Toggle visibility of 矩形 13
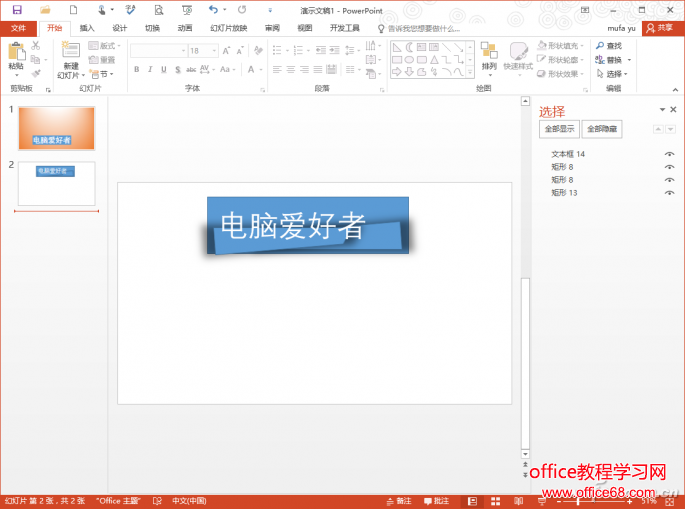 669,193
